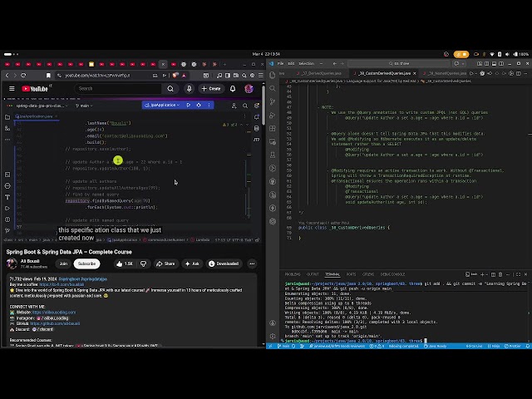Close _38_CustomDerivedQueries.java tab

(415, 73)
